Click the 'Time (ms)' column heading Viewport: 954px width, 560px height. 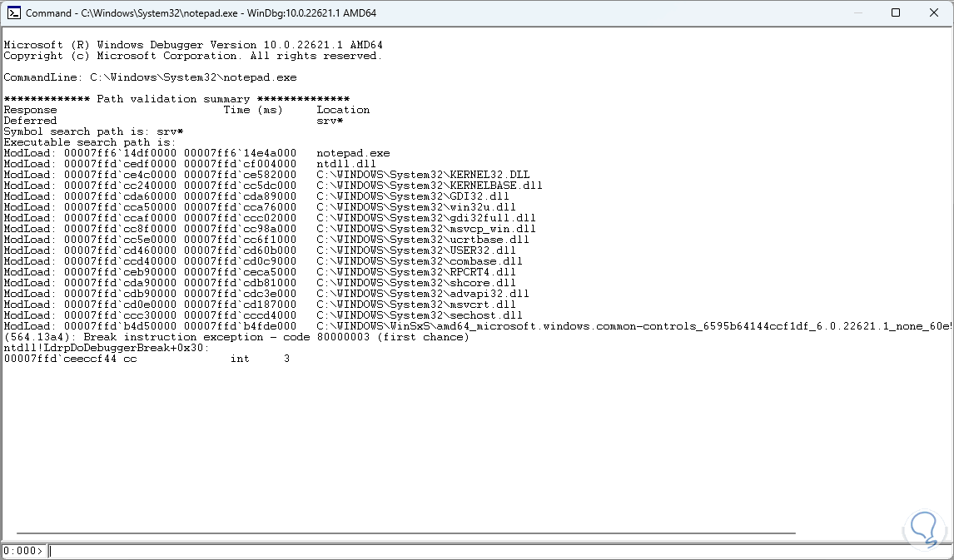pyautogui.click(x=253, y=110)
